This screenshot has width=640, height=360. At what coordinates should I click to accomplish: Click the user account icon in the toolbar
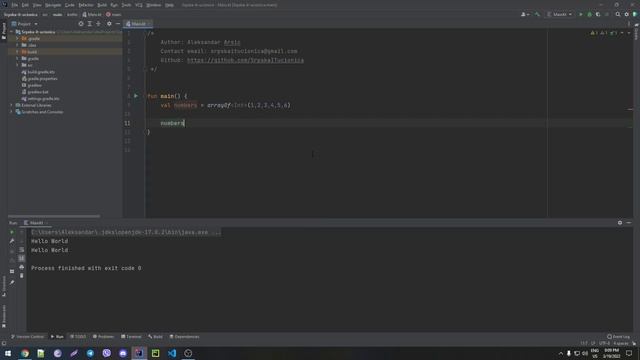coord(524,14)
